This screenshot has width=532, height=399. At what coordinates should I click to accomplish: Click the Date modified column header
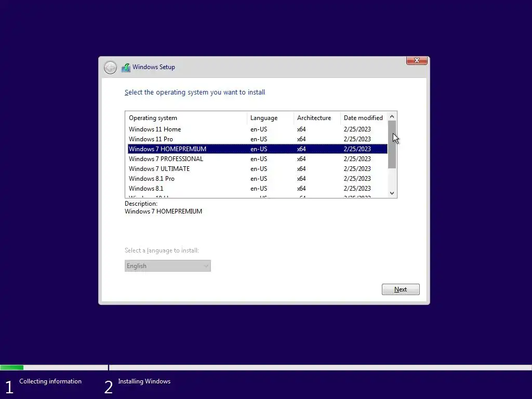pos(364,118)
